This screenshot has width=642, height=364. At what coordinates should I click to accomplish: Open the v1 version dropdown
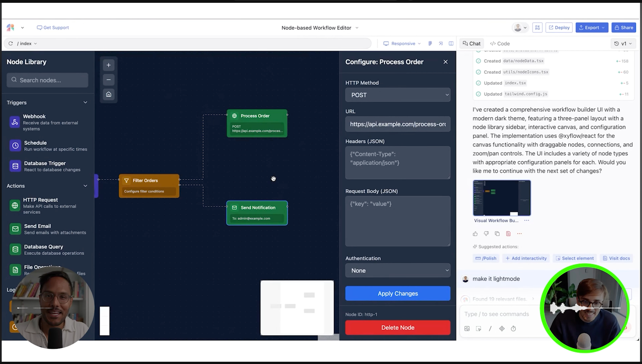pyautogui.click(x=623, y=43)
